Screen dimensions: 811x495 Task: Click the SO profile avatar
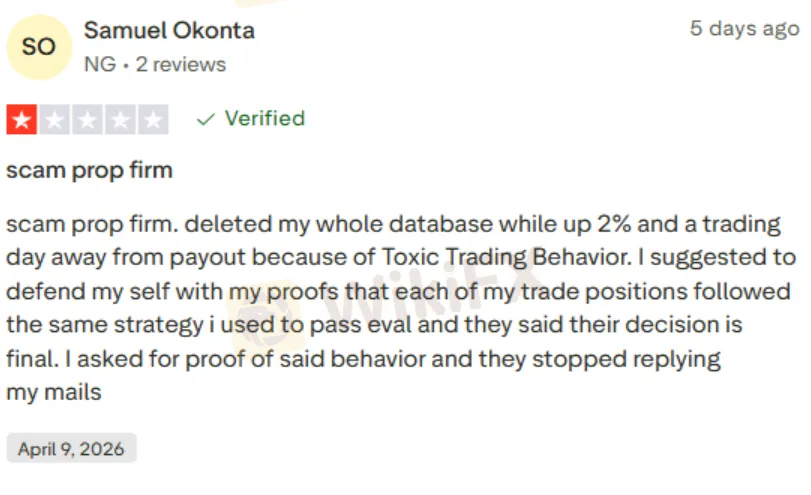click(x=39, y=46)
